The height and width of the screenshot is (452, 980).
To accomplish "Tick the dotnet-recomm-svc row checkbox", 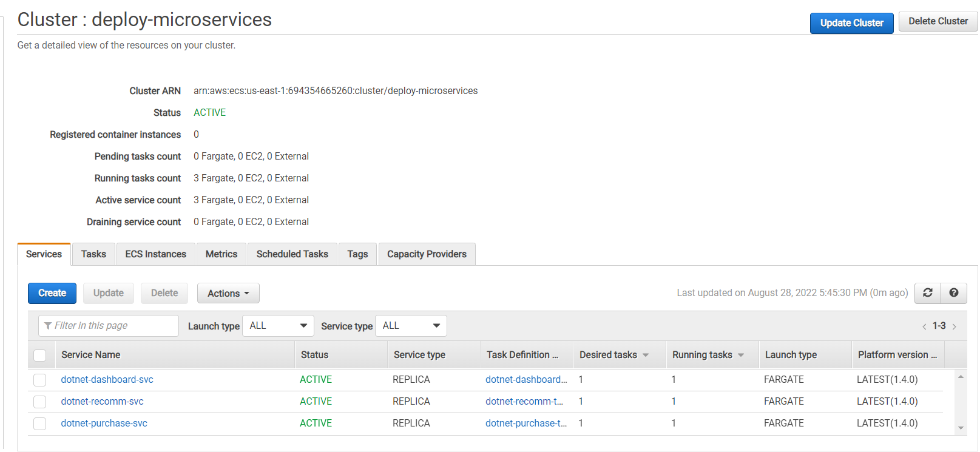I will pos(40,402).
